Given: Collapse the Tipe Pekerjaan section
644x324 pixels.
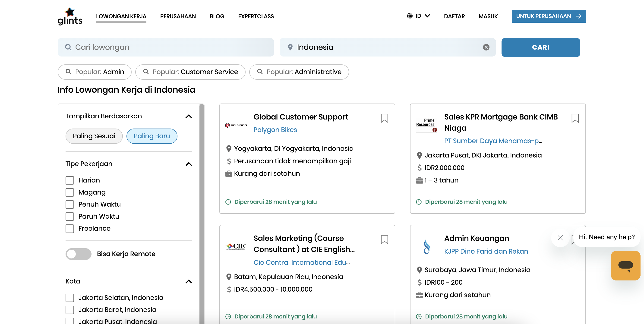Looking at the screenshot, I should coord(189,164).
